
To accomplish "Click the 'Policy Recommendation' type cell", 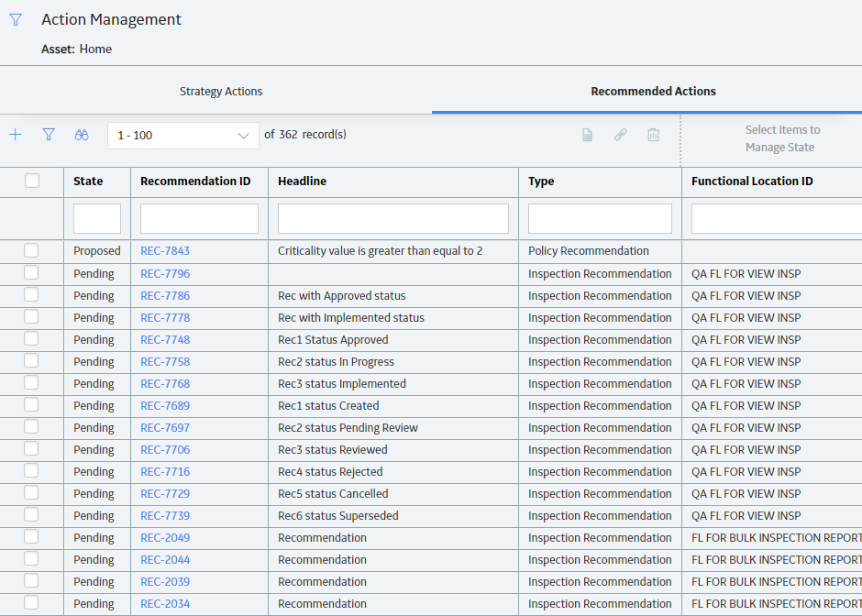I will 588,251.
